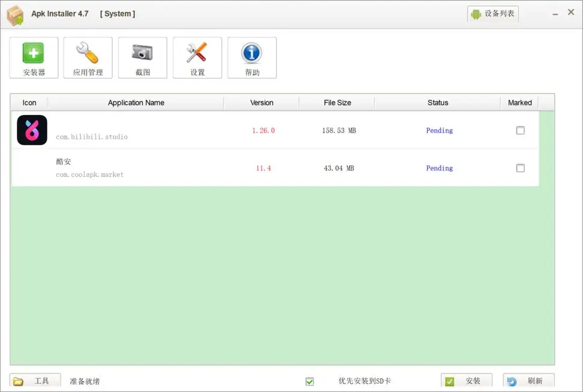This screenshot has width=583, height=392.
Task: Click the 优先安装到SD卡 label
Action: tap(365, 381)
